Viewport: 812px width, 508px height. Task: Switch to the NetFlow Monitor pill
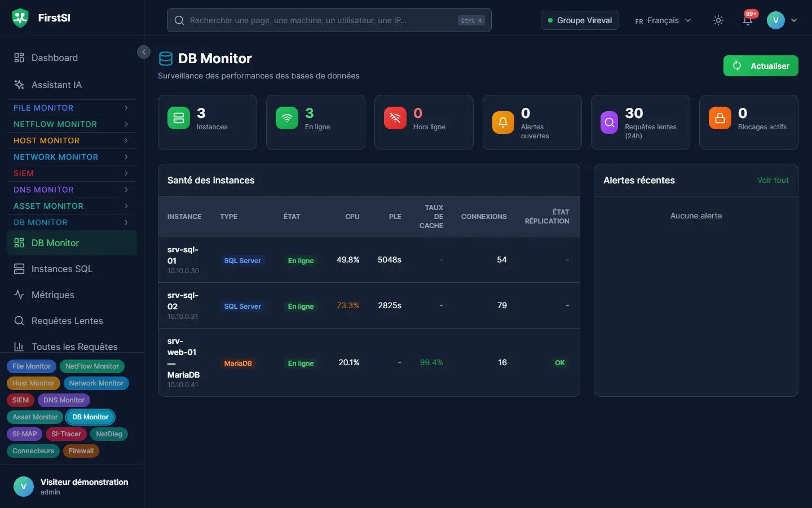point(92,366)
